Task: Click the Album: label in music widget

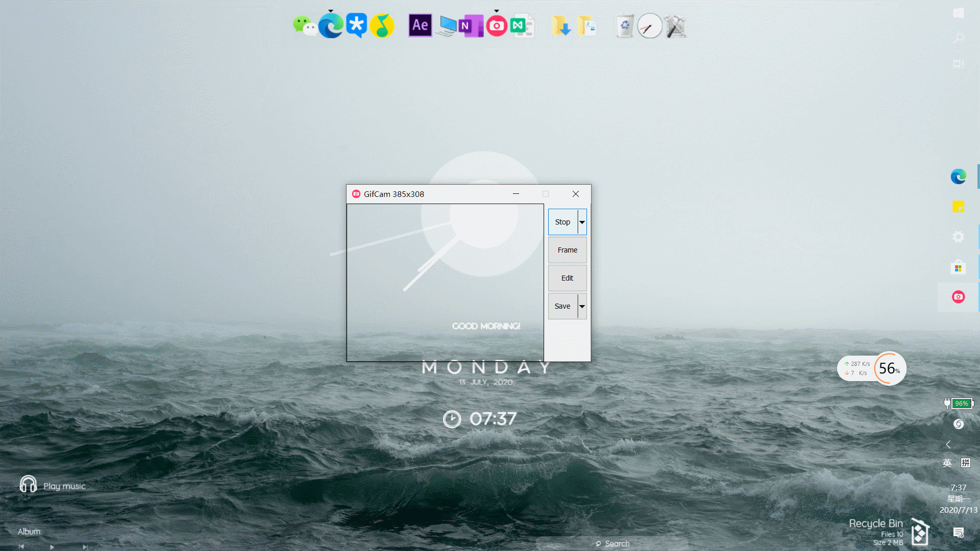Action: tap(30, 532)
